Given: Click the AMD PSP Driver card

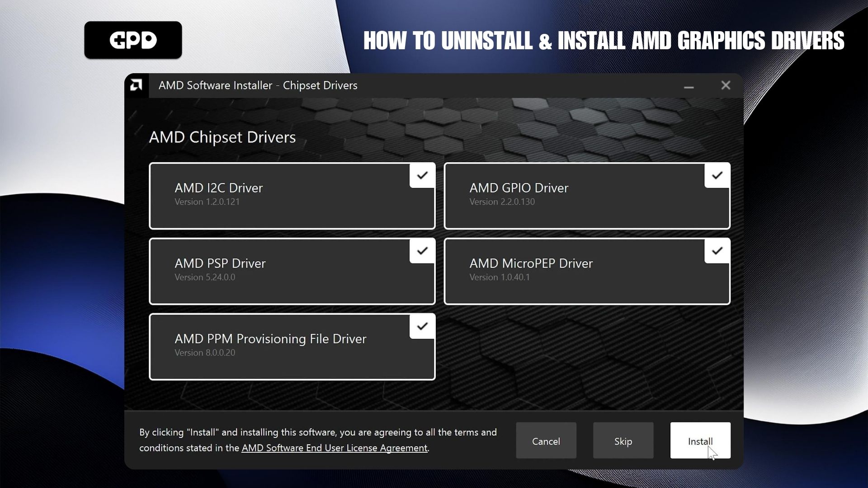Looking at the screenshot, I should point(280,273).
